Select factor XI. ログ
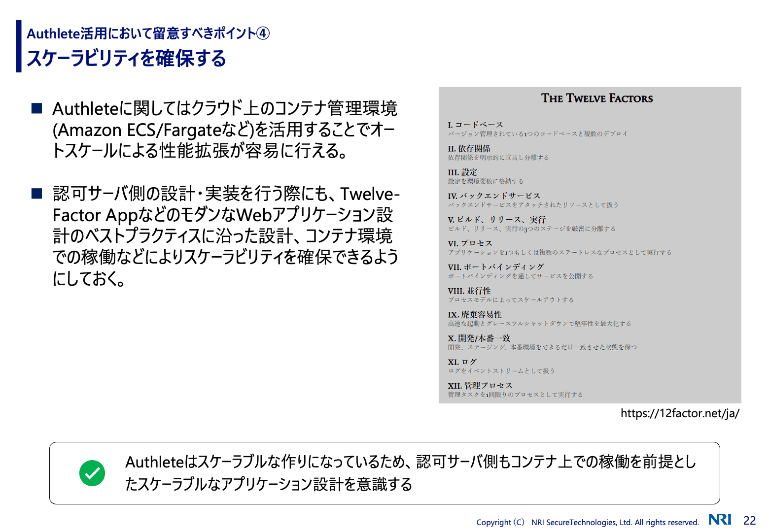The height and width of the screenshot is (532, 769). click(x=462, y=362)
